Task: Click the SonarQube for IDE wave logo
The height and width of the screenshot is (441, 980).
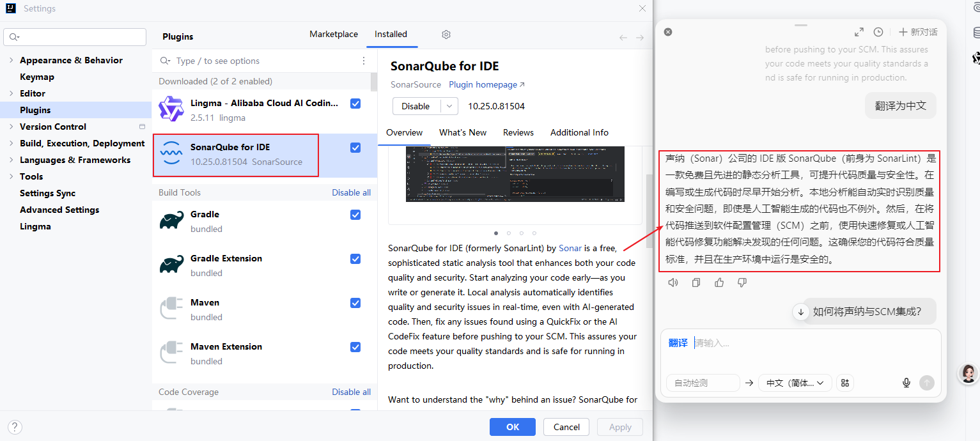Action: [x=171, y=153]
